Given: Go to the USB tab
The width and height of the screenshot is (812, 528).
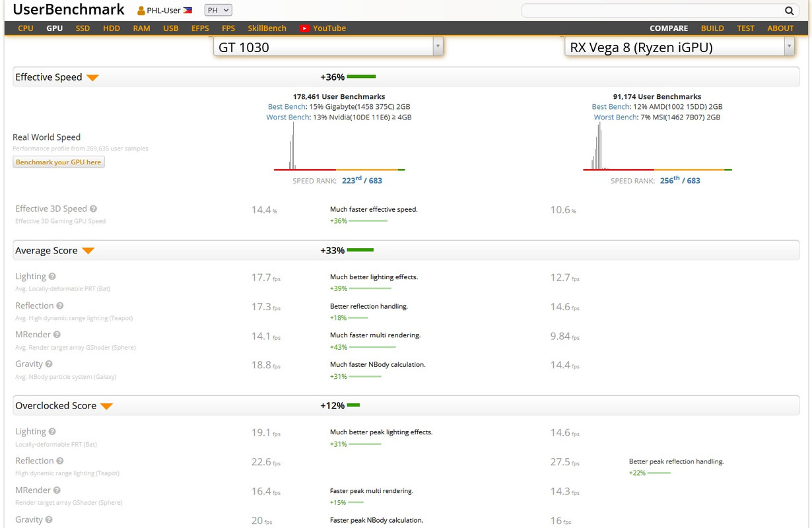Looking at the screenshot, I should tap(171, 28).
